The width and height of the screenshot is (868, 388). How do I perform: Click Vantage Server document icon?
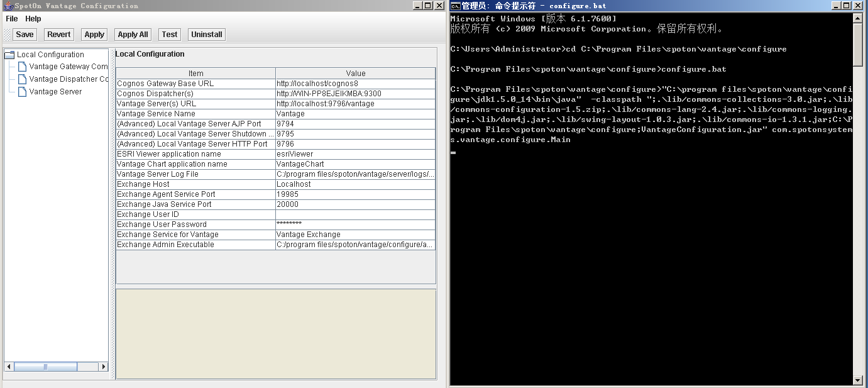click(23, 92)
